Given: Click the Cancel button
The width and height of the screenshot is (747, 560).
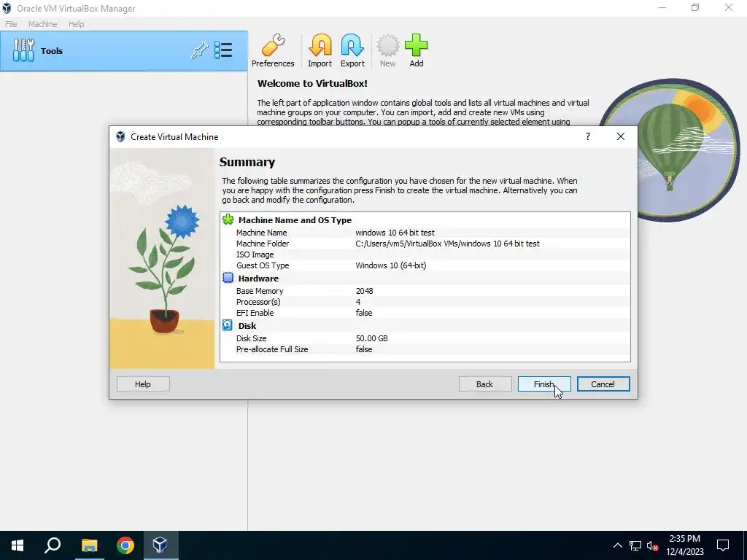Looking at the screenshot, I should tap(603, 384).
